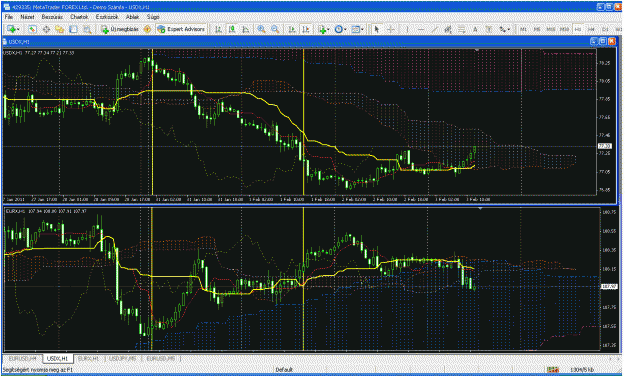Switch to H4 timeframe
The image size is (625, 376).
591,29
